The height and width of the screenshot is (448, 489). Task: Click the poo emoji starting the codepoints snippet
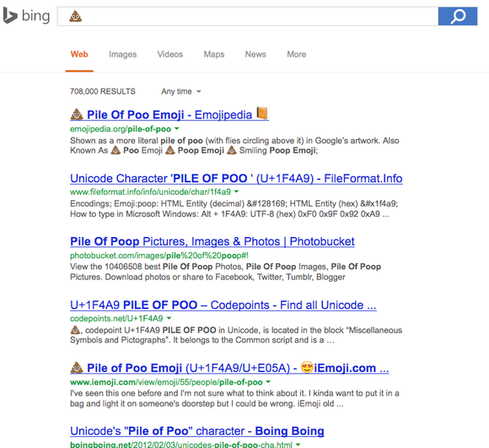(75, 330)
